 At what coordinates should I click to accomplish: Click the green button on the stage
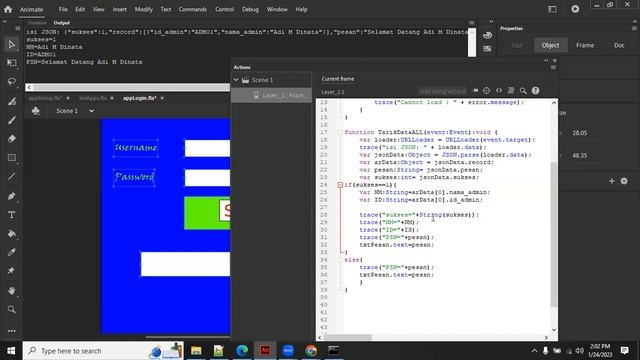click(207, 213)
